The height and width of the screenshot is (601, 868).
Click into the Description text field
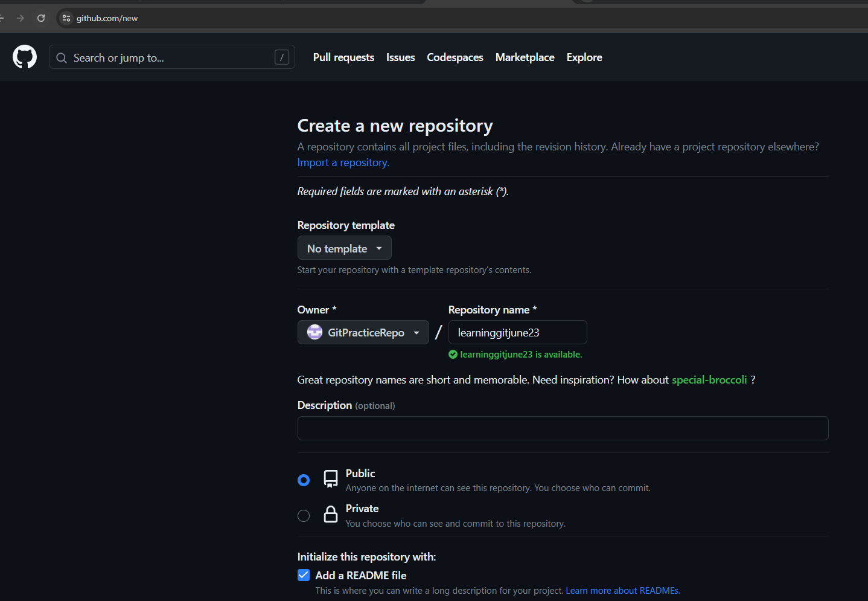[x=563, y=428]
